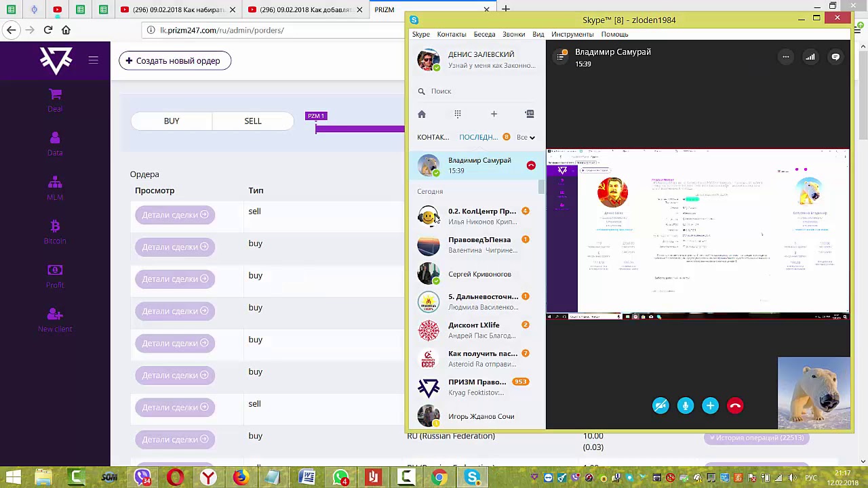This screenshot has width=868, height=488.
Task: Select BUY order filter
Action: click(x=172, y=121)
